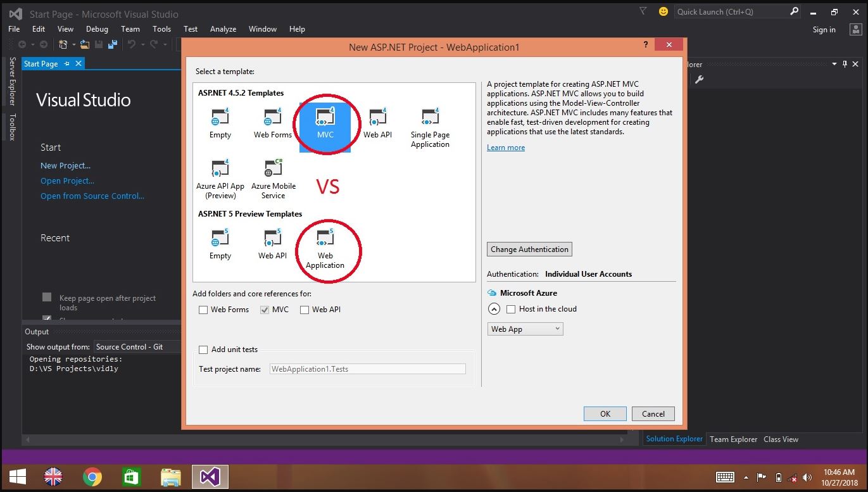Click the Open File toolbar icon
The height and width of the screenshot is (492, 868).
pyautogui.click(x=85, y=44)
